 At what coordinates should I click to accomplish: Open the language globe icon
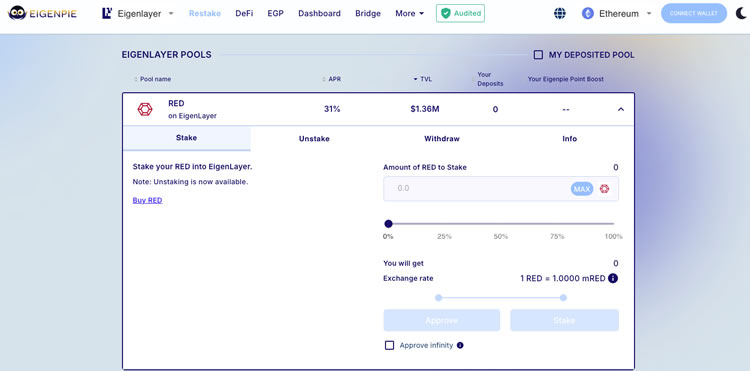pos(560,13)
